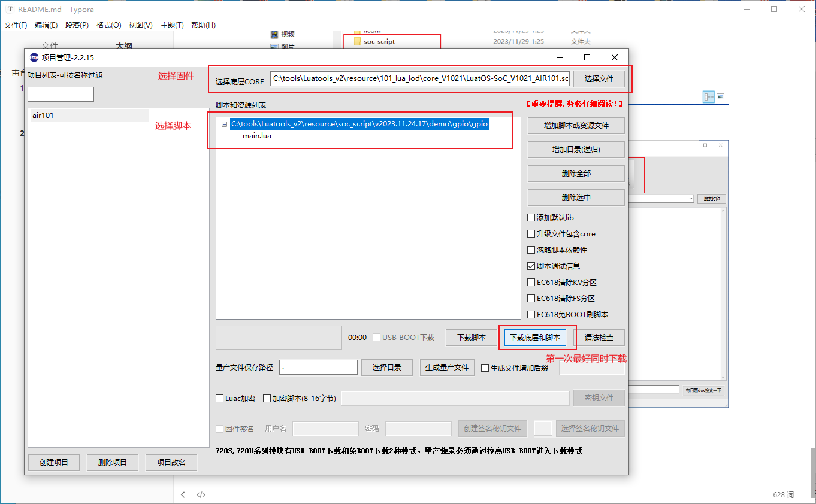
Task: Click the 视频 library icon
Action: point(274,34)
